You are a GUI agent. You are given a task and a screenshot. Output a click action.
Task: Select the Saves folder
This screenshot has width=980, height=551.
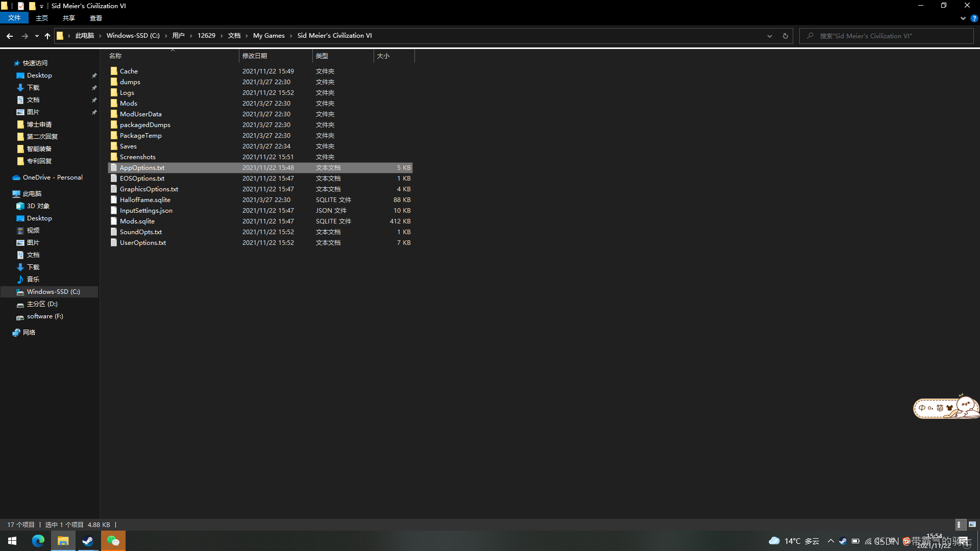(x=128, y=146)
